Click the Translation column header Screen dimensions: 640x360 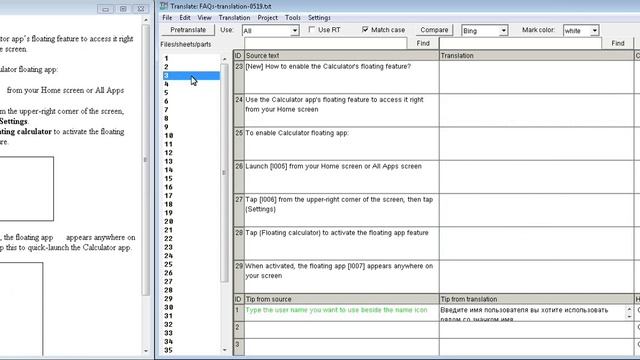click(x=536, y=56)
